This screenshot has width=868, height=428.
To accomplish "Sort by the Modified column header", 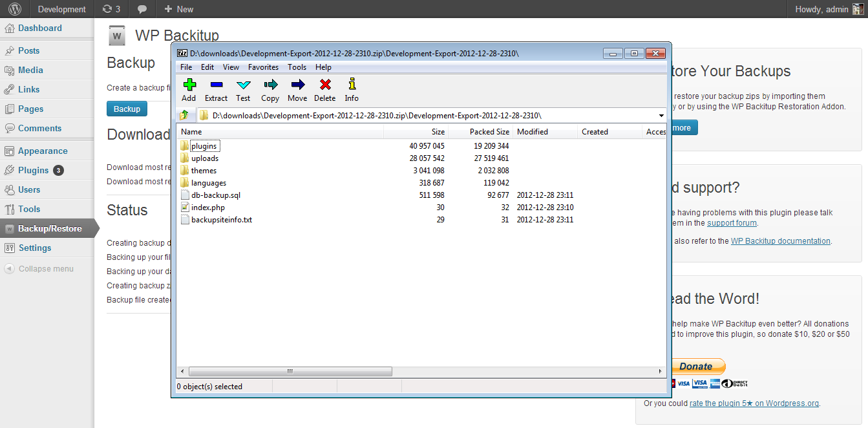I will pos(545,132).
